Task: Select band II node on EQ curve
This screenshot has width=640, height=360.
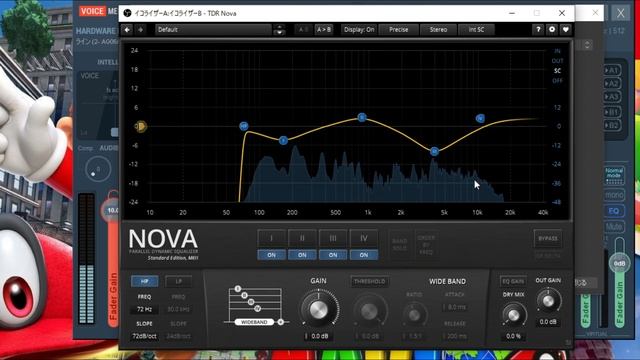Action: pos(362,118)
